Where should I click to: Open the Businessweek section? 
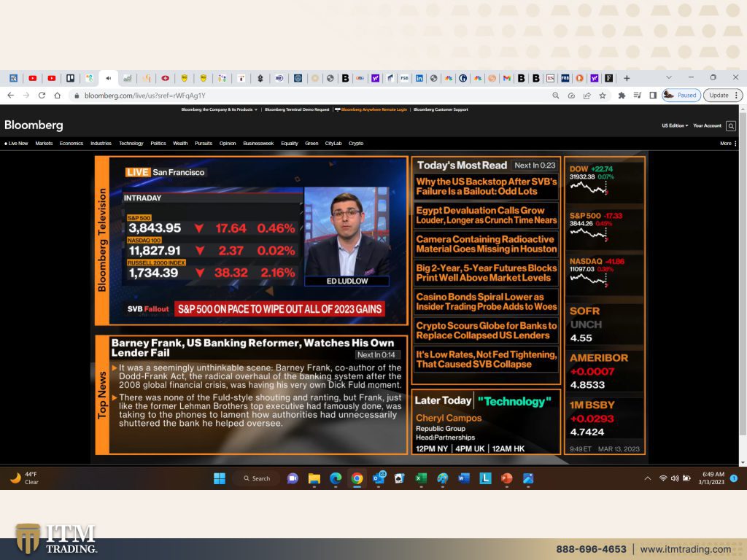258,144
